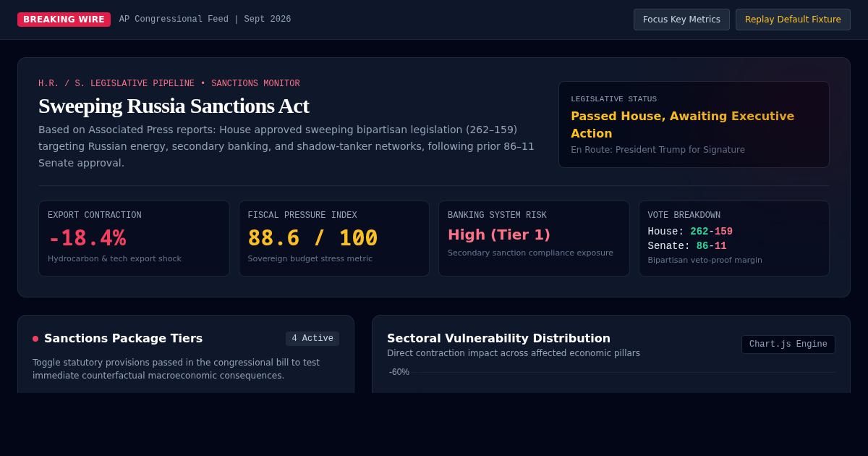
Task: Click the BANKING SYSTEM RISK label
Action: click(497, 216)
